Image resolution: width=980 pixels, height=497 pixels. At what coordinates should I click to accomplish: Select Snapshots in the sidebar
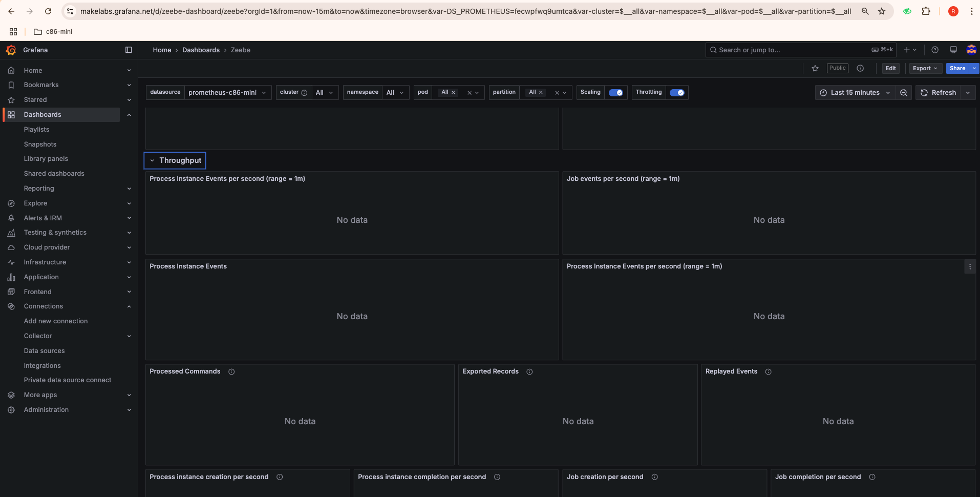tap(40, 144)
